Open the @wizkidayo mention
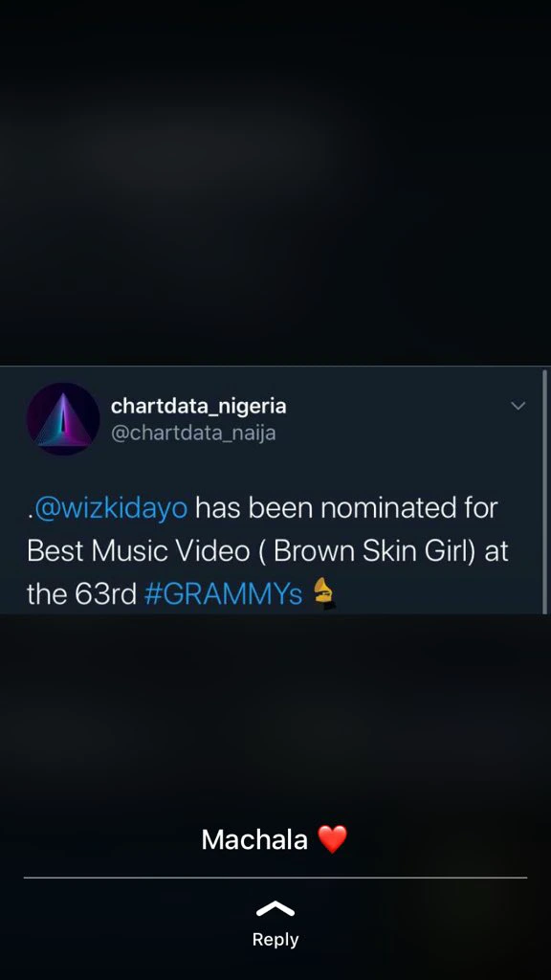551x980 pixels. 111,508
